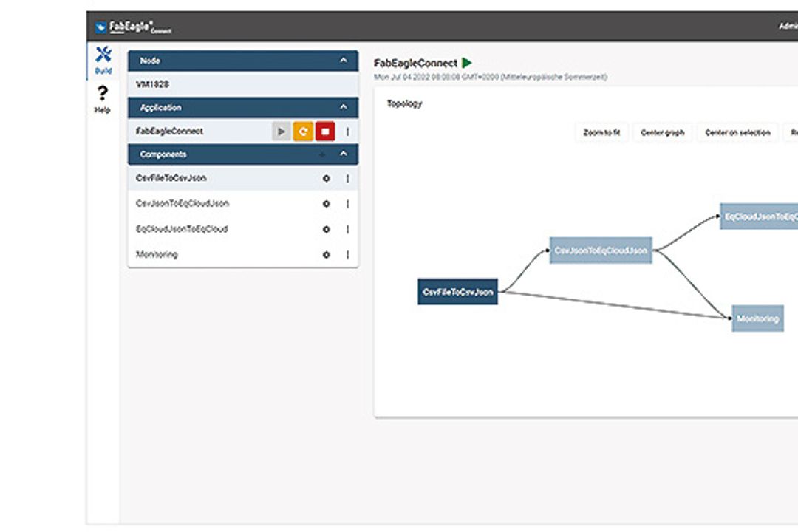This screenshot has height=532, width=798.
Task: Open more options for CsvFileToCsvJson row
Action: (x=347, y=178)
